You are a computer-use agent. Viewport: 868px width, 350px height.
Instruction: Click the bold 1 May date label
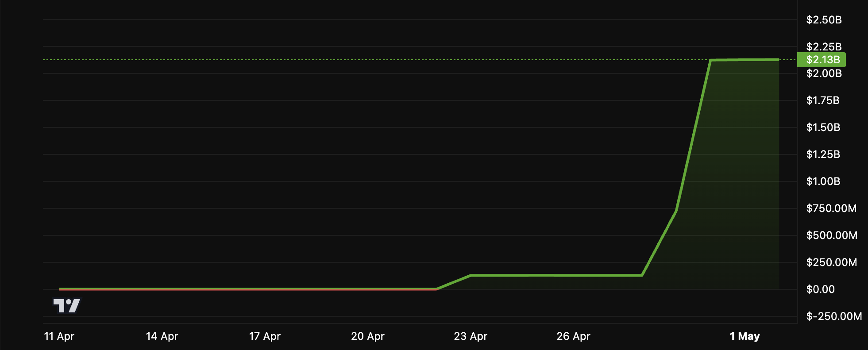point(745,336)
